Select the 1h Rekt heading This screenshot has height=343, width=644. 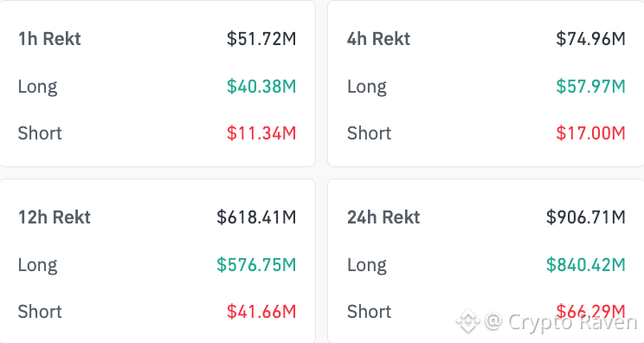tap(49, 39)
